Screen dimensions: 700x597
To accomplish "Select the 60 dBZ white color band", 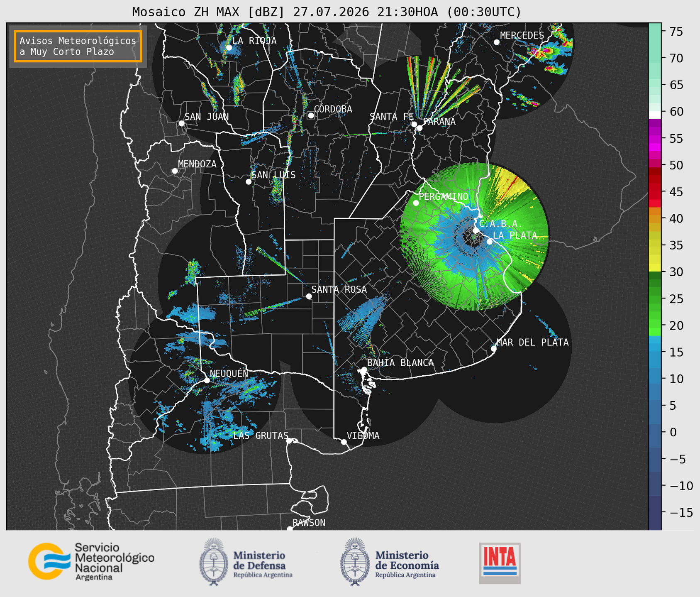I will pos(655,115).
